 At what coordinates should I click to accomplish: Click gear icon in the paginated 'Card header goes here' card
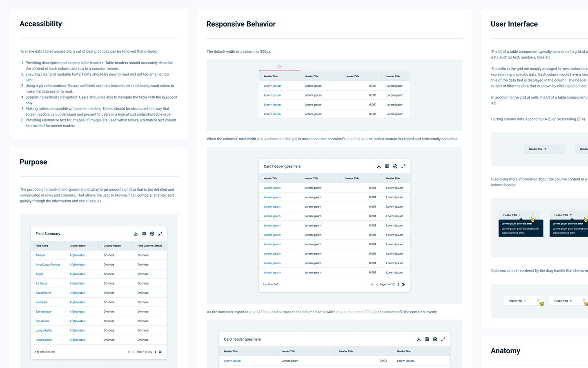395,166
